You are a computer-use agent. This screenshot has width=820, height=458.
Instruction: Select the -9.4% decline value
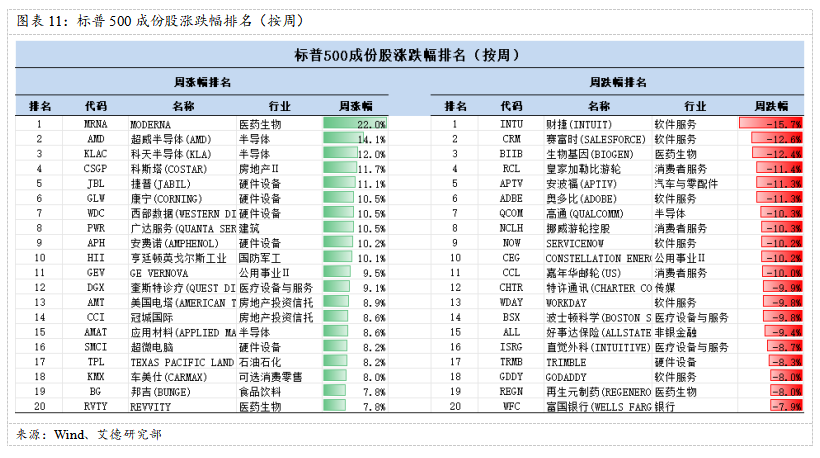[787, 332]
